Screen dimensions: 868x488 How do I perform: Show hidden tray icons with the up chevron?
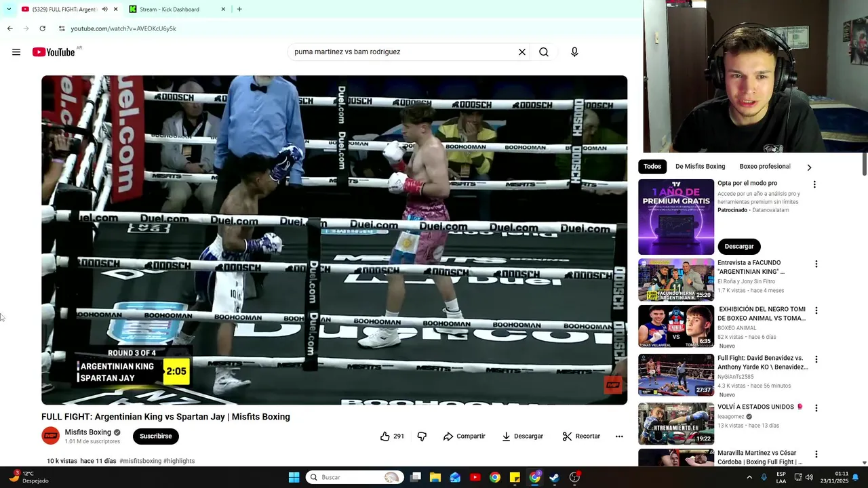coord(749,477)
